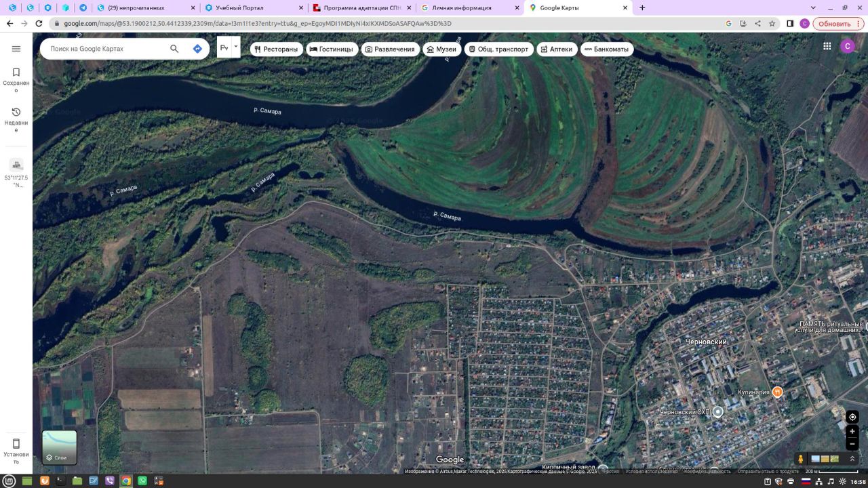Show my location with the target icon
This screenshot has width=868, height=488.
(852, 417)
